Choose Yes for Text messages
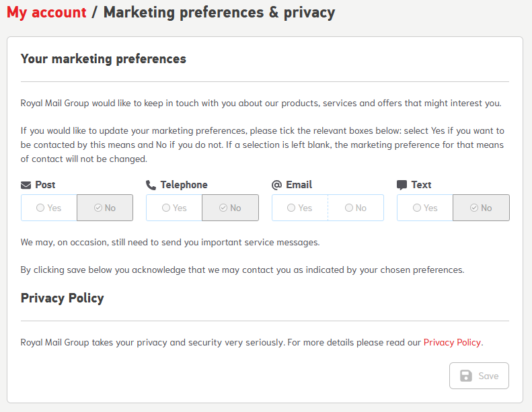 [x=425, y=208]
